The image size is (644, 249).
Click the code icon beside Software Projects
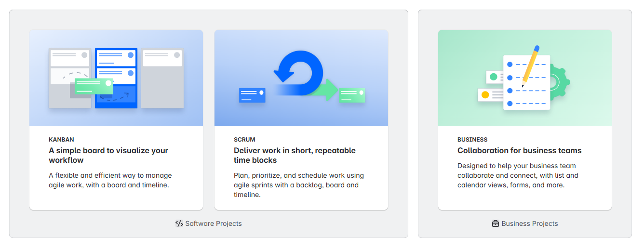pyautogui.click(x=179, y=223)
